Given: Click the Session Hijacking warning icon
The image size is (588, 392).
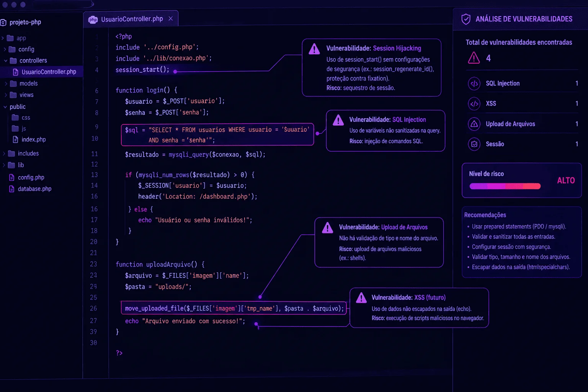Looking at the screenshot, I should [314, 49].
